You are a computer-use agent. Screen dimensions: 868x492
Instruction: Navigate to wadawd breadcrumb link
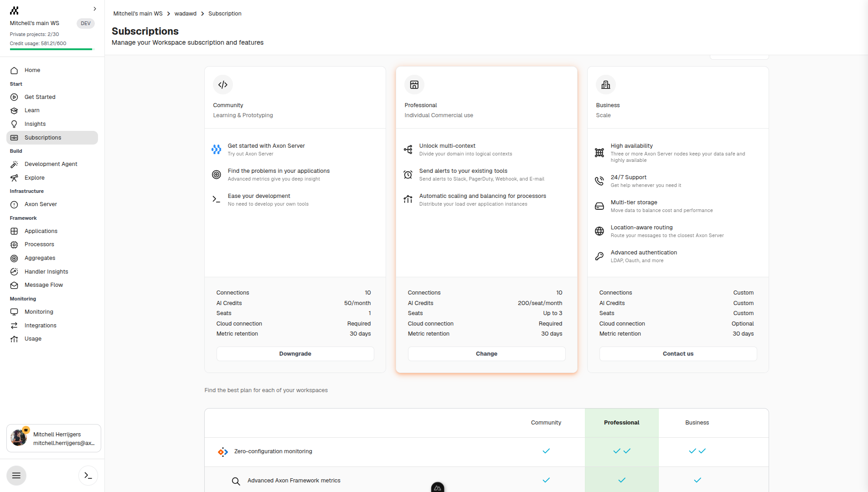pos(185,14)
